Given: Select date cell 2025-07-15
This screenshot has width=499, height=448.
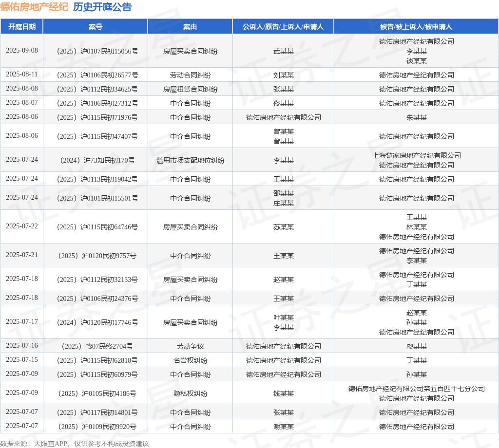Looking at the screenshot, I should pos(22,359).
